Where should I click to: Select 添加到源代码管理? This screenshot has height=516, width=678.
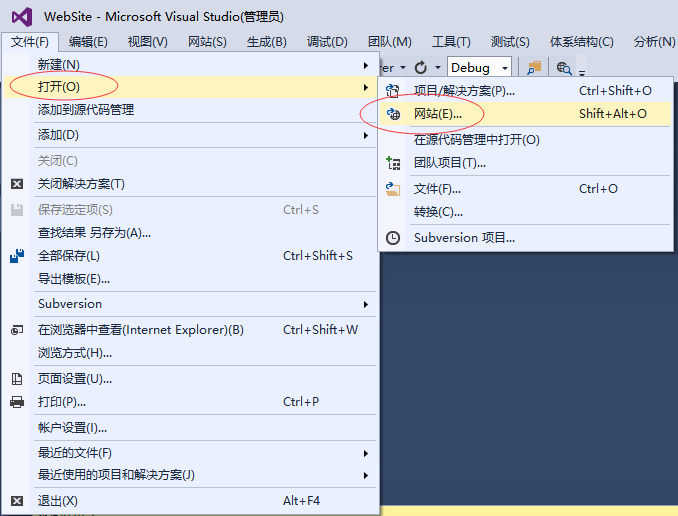pos(190,110)
